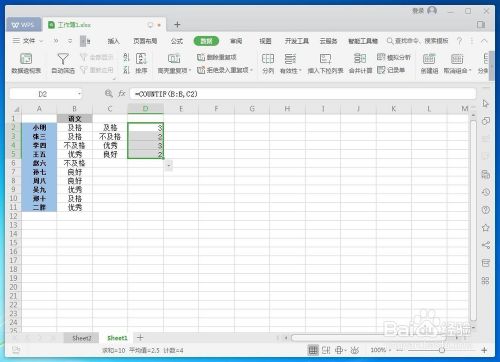The image size is (500, 362).
Task: Expand the dropdown arrow beside 文件
Action: click(41, 41)
